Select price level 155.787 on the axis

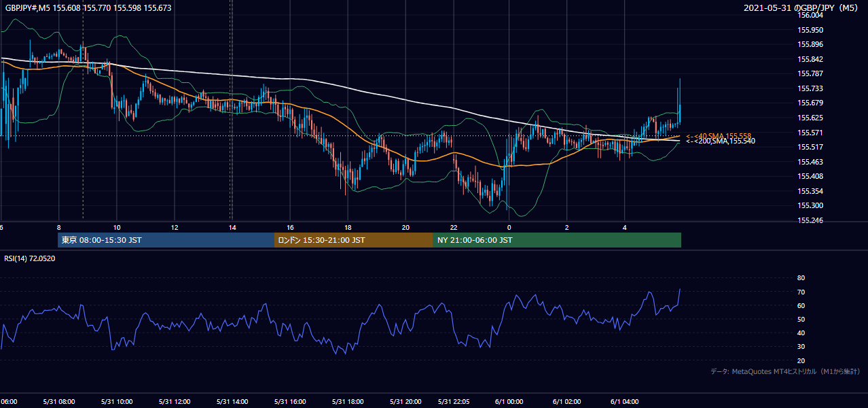[x=810, y=74]
